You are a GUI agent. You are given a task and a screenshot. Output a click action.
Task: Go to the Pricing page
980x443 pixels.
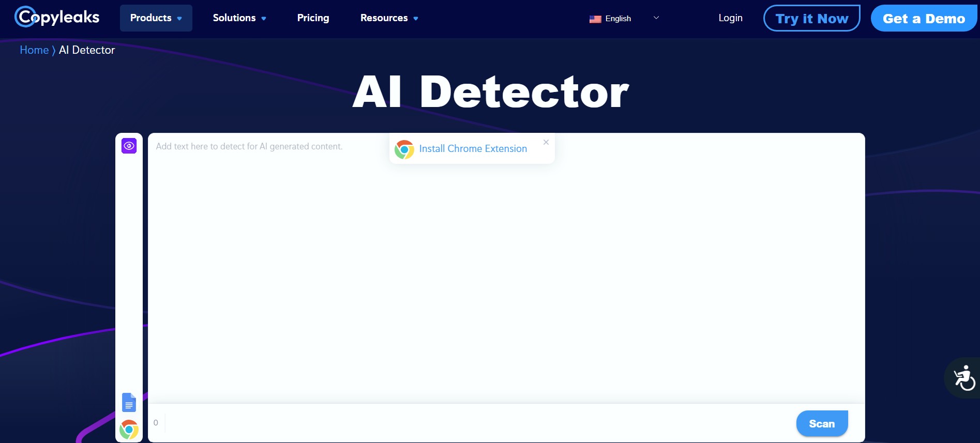pyautogui.click(x=313, y=18)
